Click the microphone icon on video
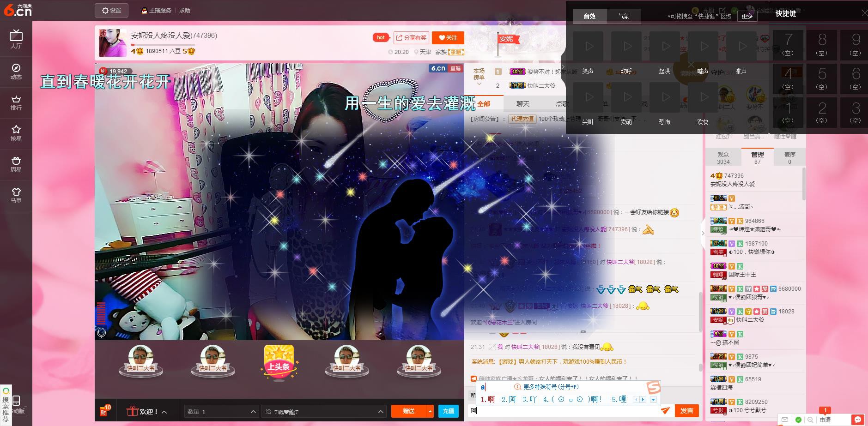The image size is (868, 426). [x=102, y=332]
